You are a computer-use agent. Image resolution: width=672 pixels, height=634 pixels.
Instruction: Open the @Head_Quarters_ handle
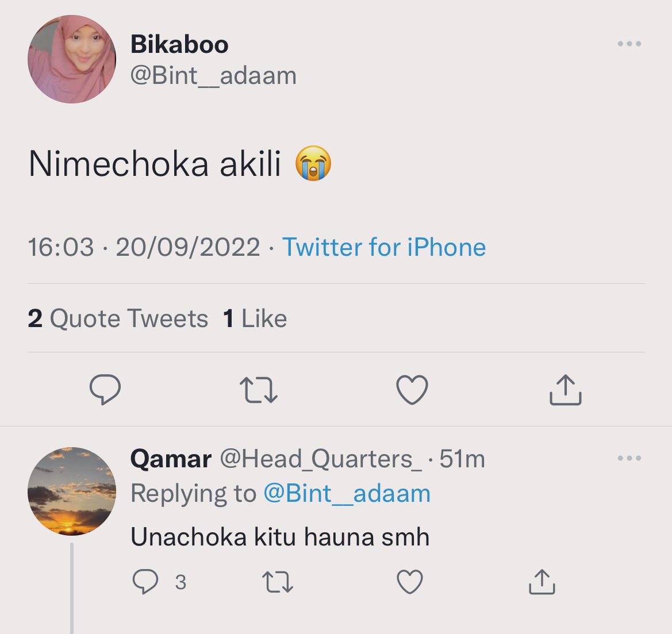click(x=321, y=459)
